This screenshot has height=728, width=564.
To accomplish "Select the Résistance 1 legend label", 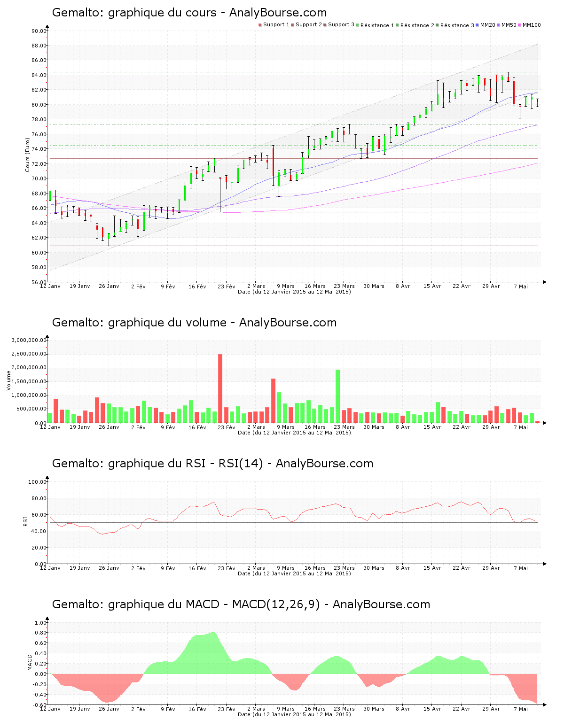I will [x=377, y=25].
